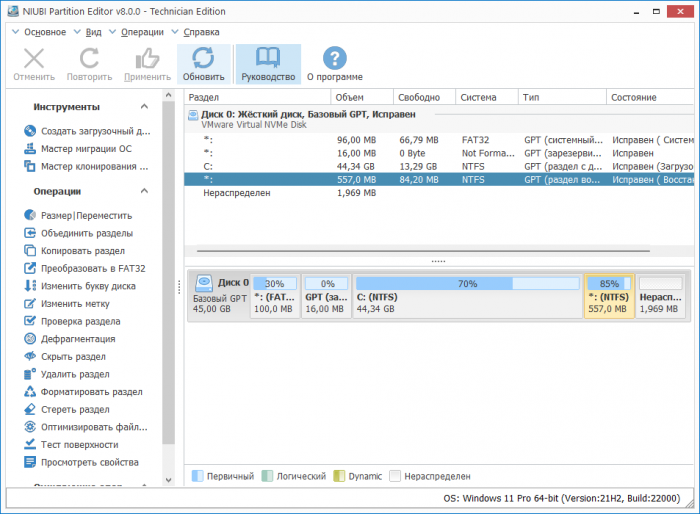The image size is (700, 514).
Task: Select the 0% GPT 16,00 MB block
Action: (326, 296)
